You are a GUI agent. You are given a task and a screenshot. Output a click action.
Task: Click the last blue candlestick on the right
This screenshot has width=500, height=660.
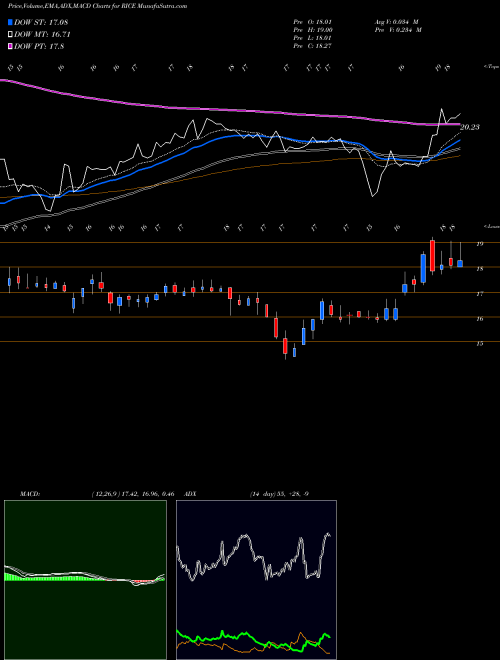[460, 263]
